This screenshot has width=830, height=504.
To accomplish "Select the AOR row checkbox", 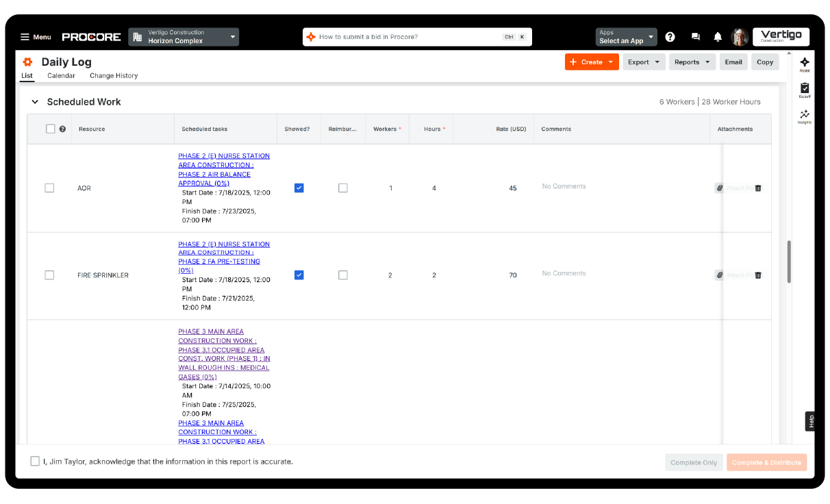I will click(49, 188).
